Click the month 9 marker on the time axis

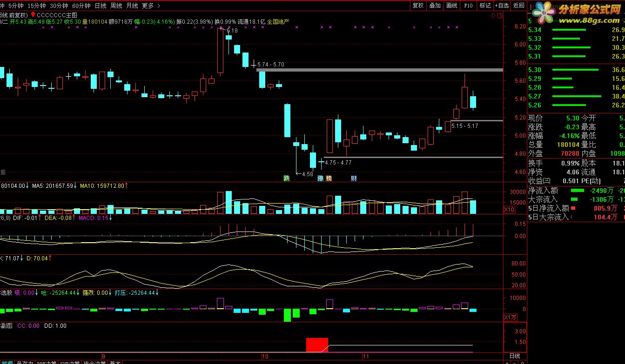[x=103, y=356]
